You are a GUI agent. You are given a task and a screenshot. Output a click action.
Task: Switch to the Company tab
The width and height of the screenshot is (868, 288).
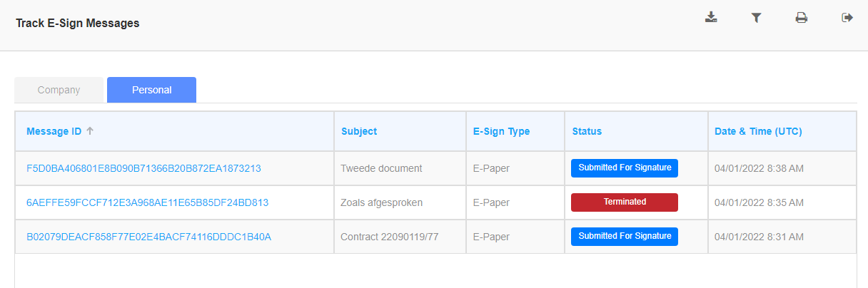(x=59, y=90)
